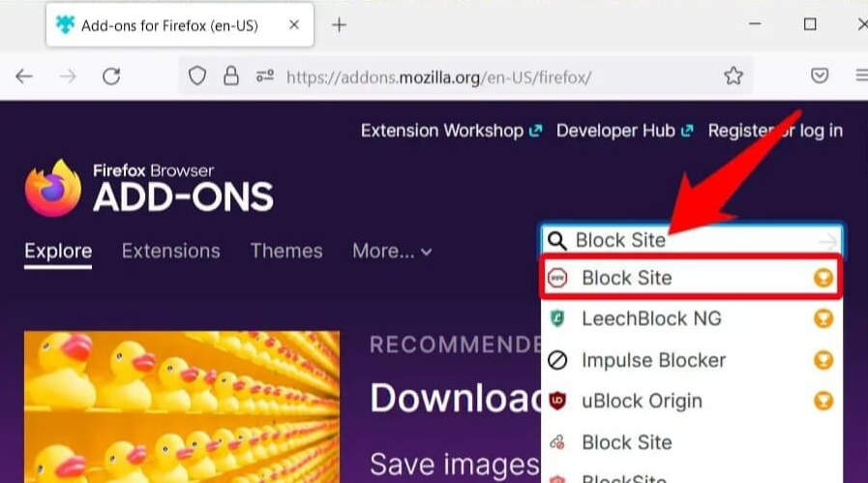Image resolution: width=868 pixels, height=483 pixels.
Task: Choose the first Block Site suggestion
Action: (x=692, y=278)
